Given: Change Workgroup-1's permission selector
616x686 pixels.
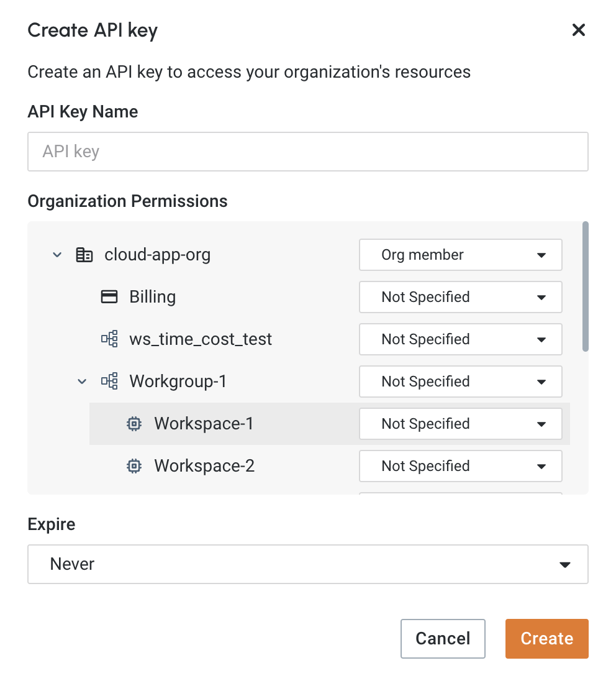Looking at the screenshot, I should pyautogui.click(x=460, y=381).
